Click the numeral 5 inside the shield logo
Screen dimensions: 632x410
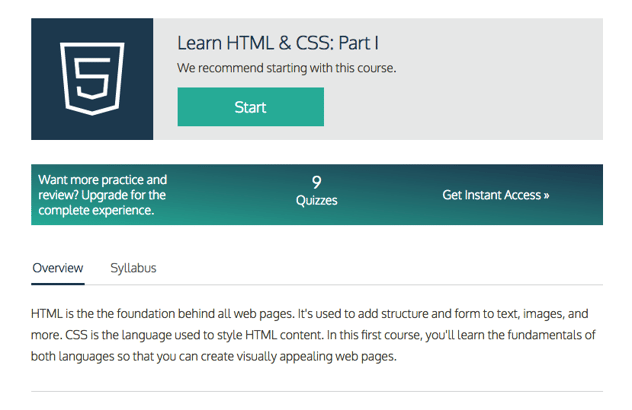click(92, 78)
